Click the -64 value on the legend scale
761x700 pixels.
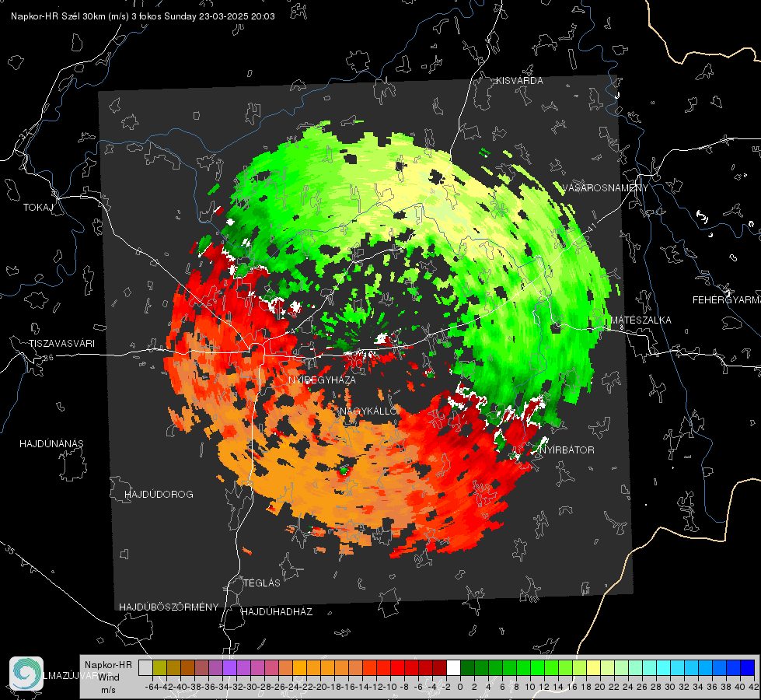click(152, 687)
